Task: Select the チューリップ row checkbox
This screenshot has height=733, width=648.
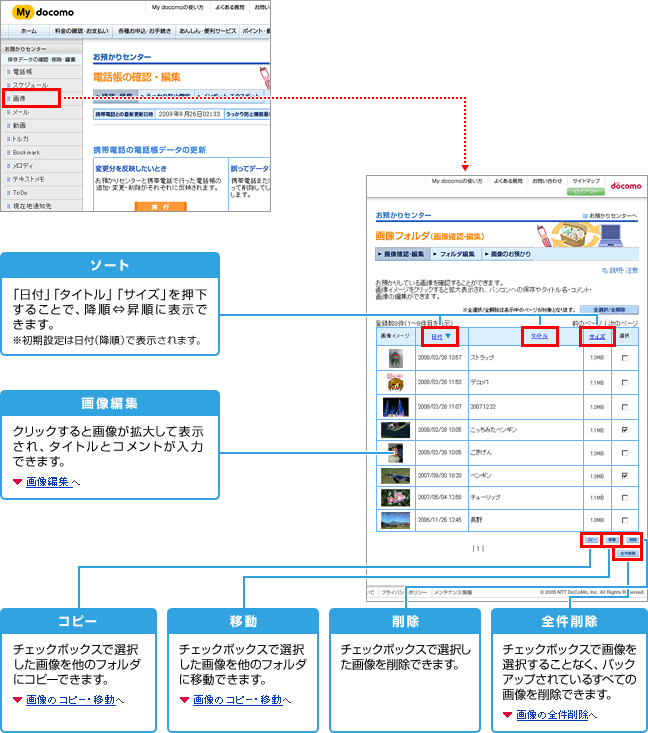Action: coord(624,498)
